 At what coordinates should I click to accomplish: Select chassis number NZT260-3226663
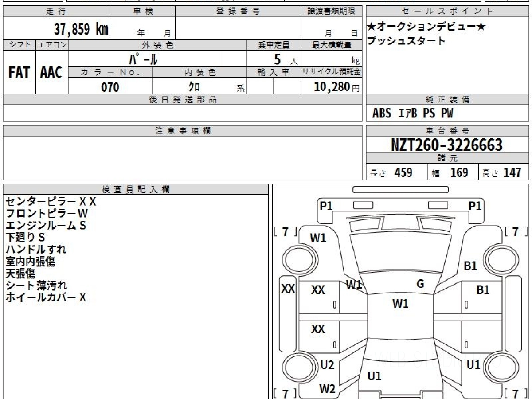(447, 145)
